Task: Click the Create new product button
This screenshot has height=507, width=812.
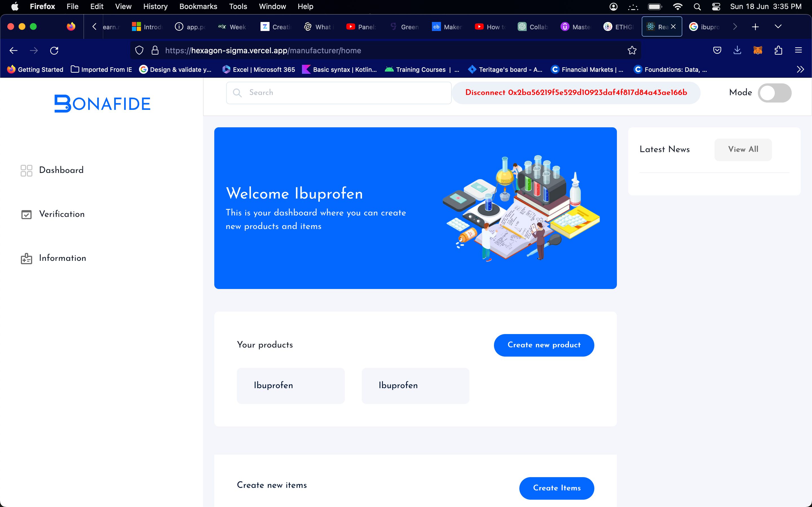Action: pos(544,345)
